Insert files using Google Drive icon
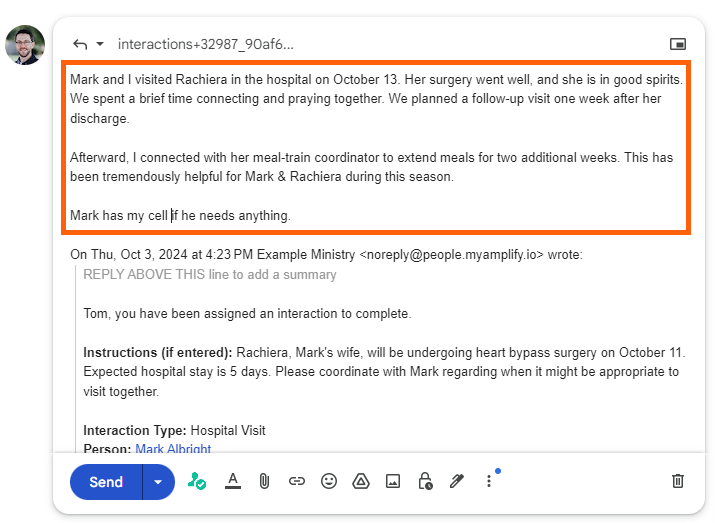The width and height of the screenshot is (718, 523). 361,481
